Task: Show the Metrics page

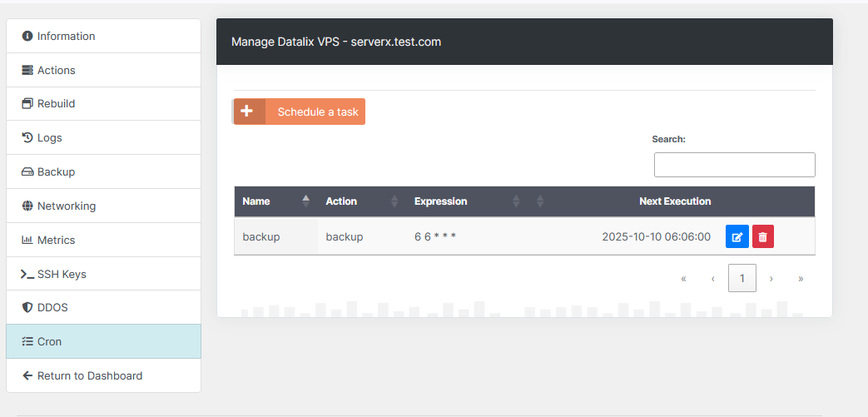Action: (x=56, y=241)
